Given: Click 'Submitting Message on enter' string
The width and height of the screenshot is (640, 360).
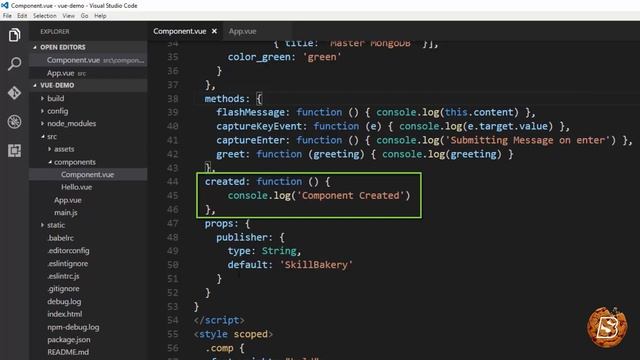Looking at the screenshot, I should pos(530,140).
